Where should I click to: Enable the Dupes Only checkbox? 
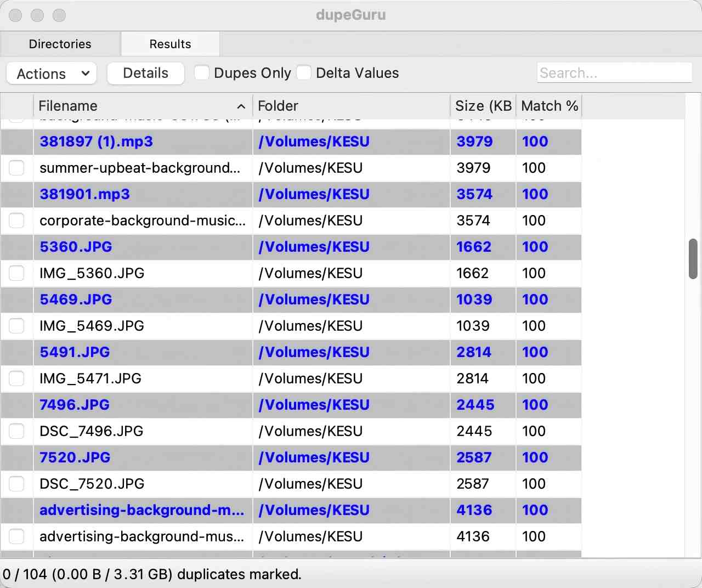pos(202,73)
